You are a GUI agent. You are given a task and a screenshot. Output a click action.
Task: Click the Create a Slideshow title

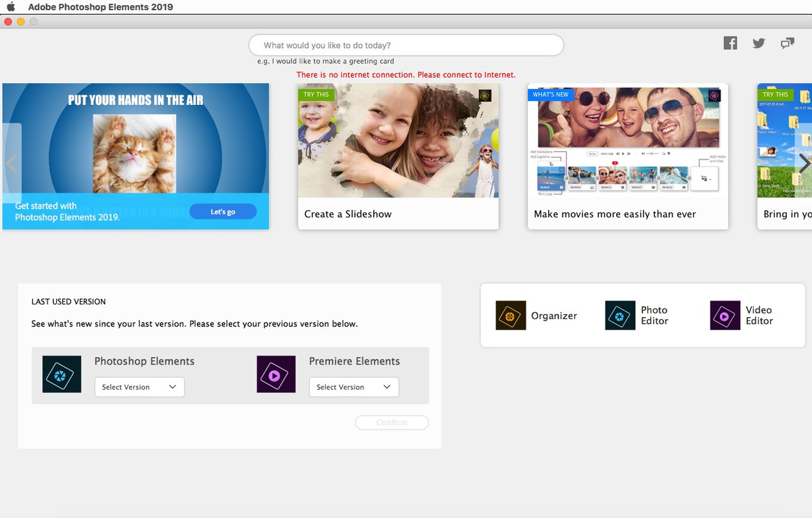pyautogui.click(x=348, y=214)
